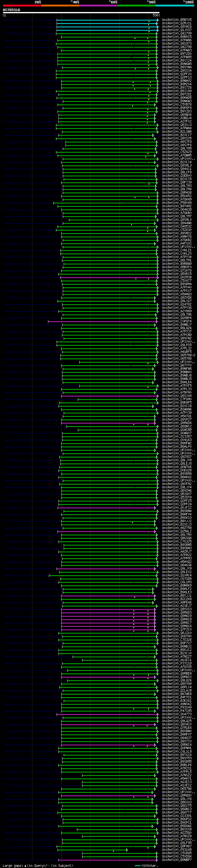Select hit UniRef100_Q9SI49
Viewport: 197px width, 868px height.
[177, 396]
